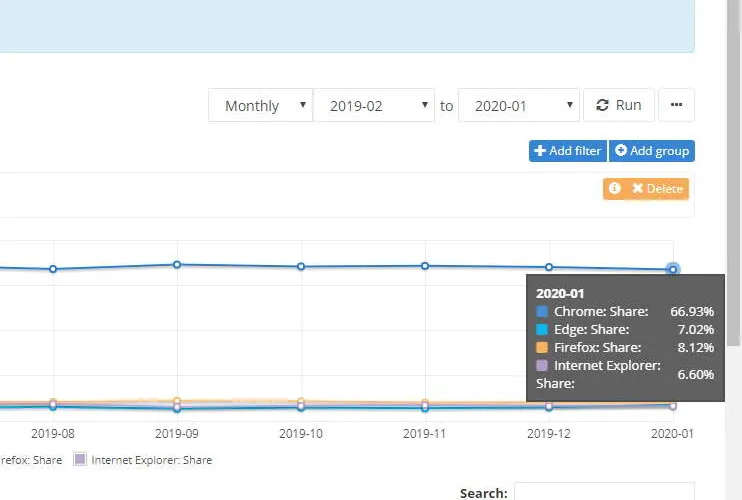Image resolution: width=742 pixels, height=500 pixels.
Task: Select Chrome line point for 2019-10
Action: pos(301,266)
